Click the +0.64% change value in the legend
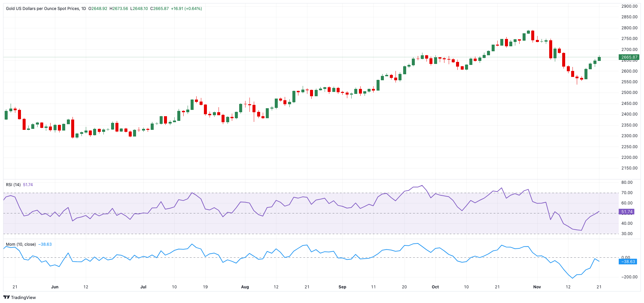 [194, 9]
